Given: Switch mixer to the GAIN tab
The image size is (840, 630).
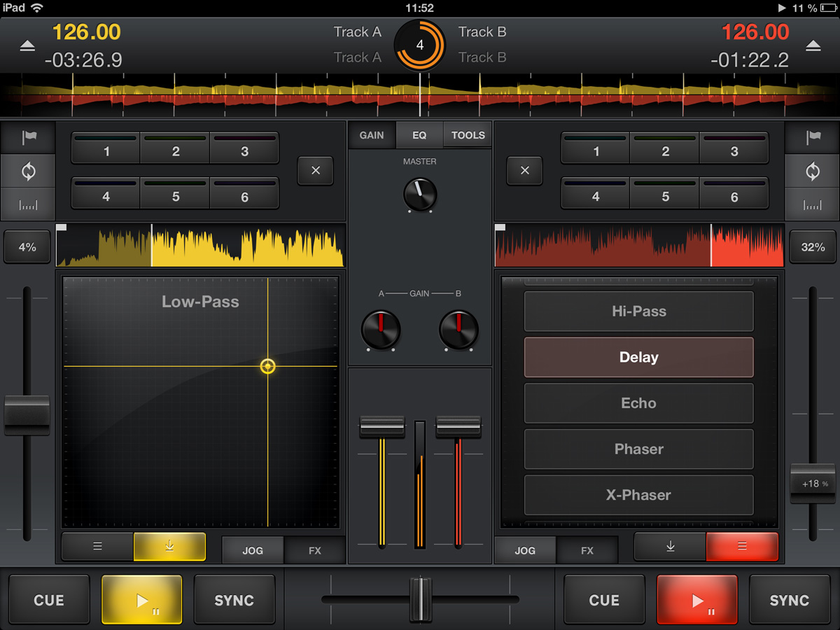Looking at the screenshot, I should click(x=372, y=135).
